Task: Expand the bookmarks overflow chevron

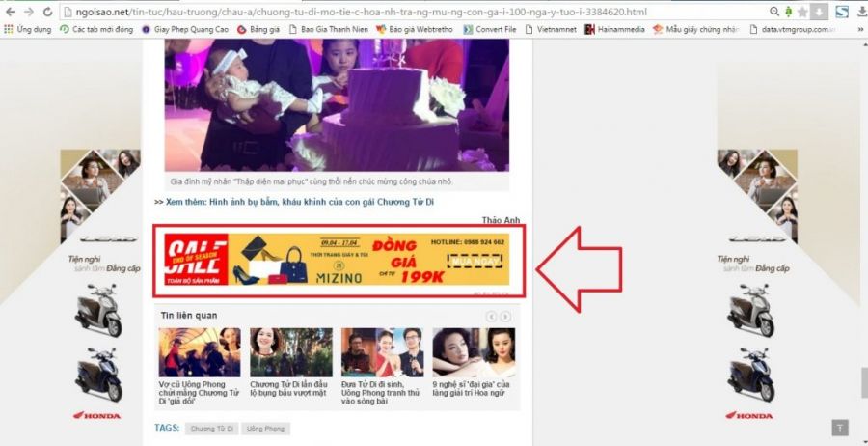Action: pos(861,29)
